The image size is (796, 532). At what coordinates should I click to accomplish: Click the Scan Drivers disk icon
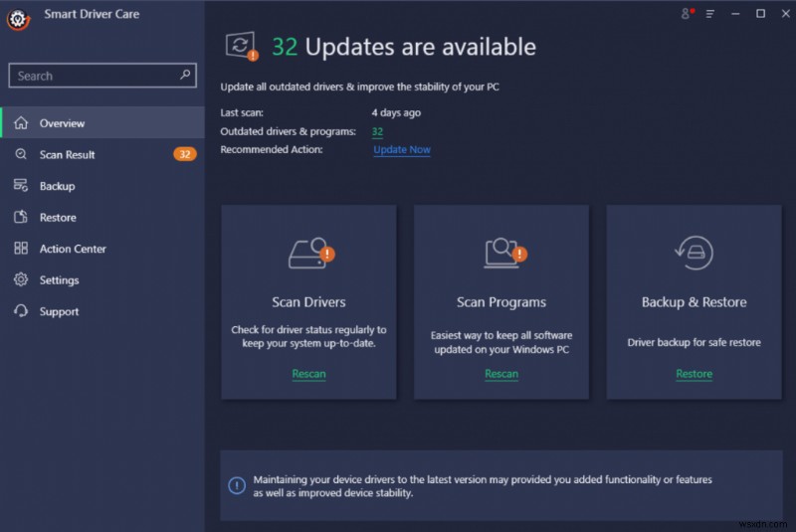click(x=311, y=253)
